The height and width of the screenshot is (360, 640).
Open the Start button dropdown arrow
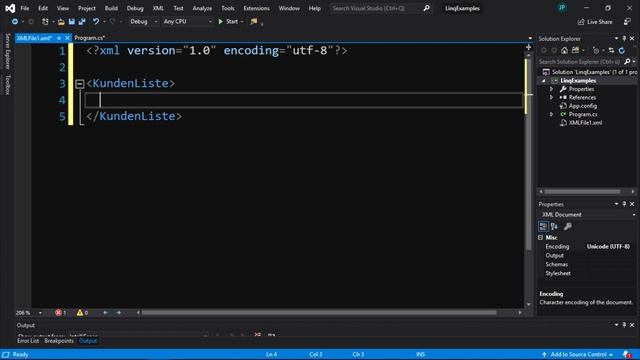[x=242, y=22]
